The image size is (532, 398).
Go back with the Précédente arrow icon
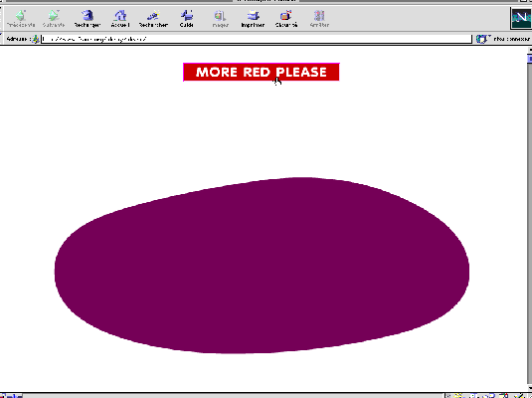point(21,18)
